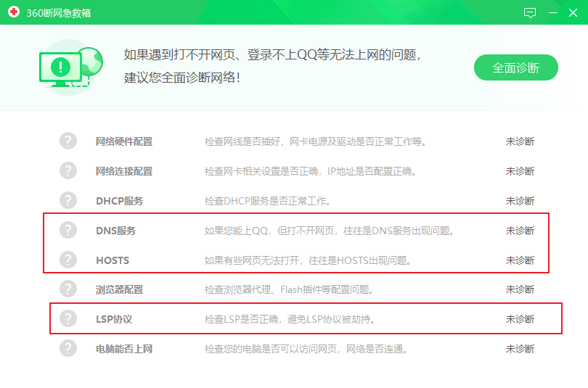Select the HOSTS item label
Image resolution: width=588 pixels, height=388 pixels.
tap(113, 260)
